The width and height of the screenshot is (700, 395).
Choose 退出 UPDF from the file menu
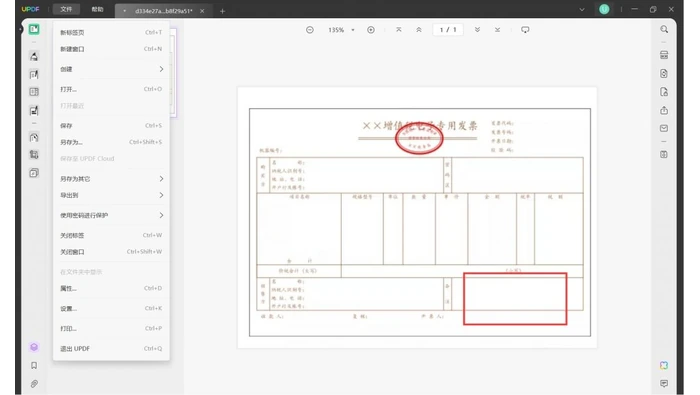tap(111, 349)
